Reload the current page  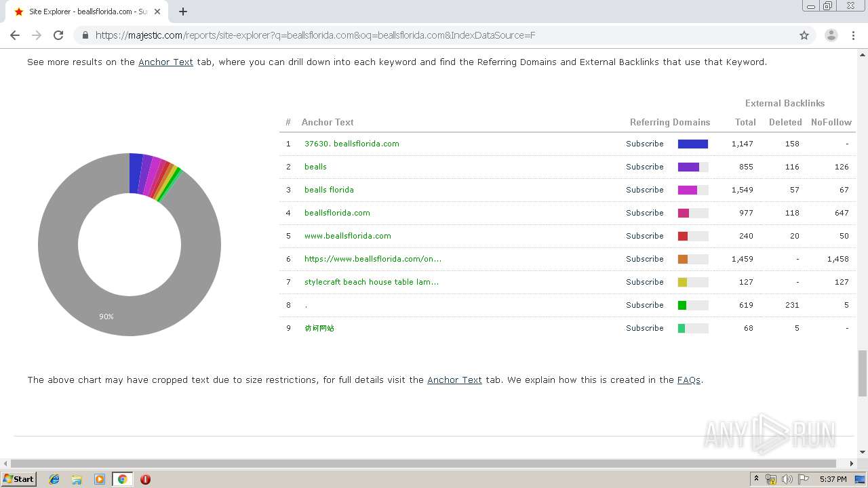tap(58, 35)
